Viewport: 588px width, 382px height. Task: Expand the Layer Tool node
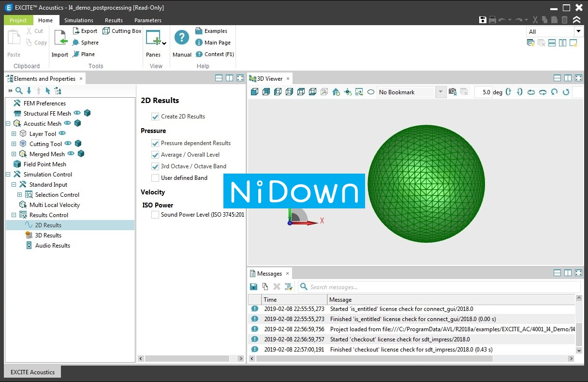14,134
